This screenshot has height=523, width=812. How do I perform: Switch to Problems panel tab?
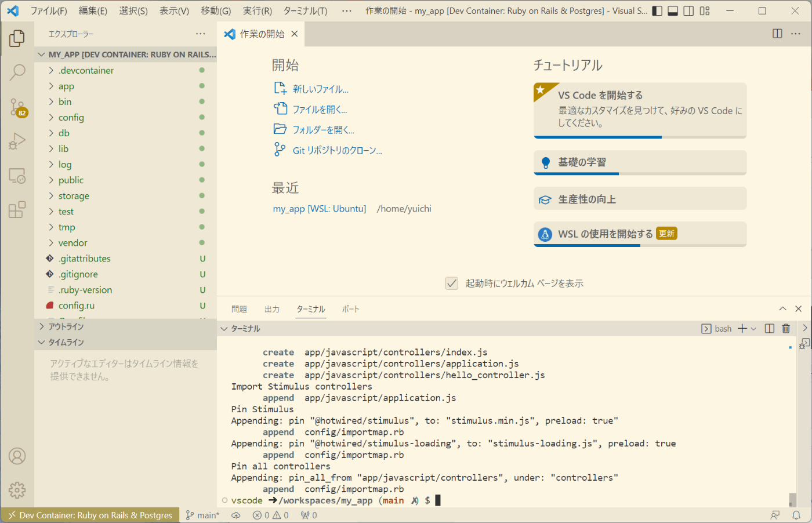pyautogui.click(x=239, y=309)
